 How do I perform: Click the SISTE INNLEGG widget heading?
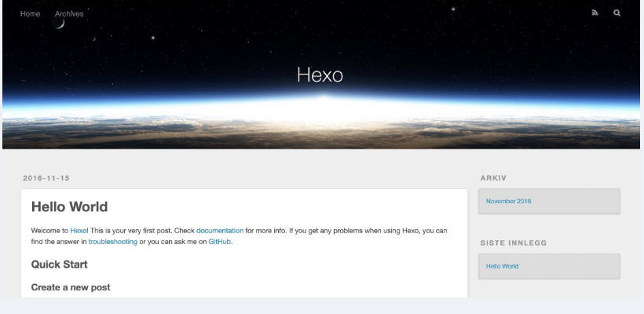coord(514,243)
